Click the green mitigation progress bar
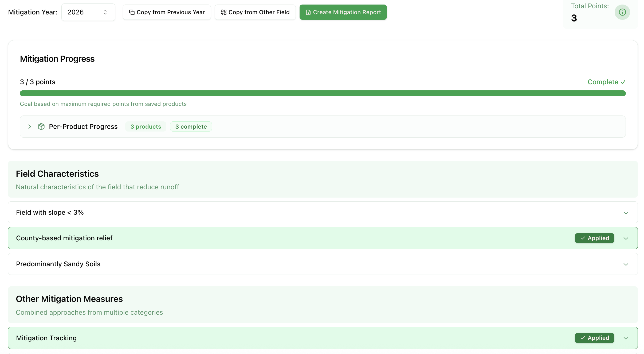644x354 pixels. [323, 93]
